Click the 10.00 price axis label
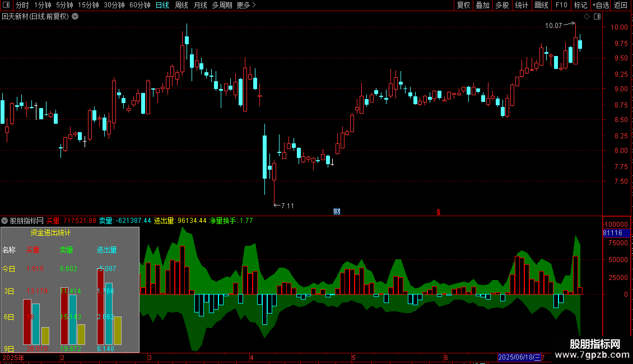The image size is (633, 364). (618, 27)
